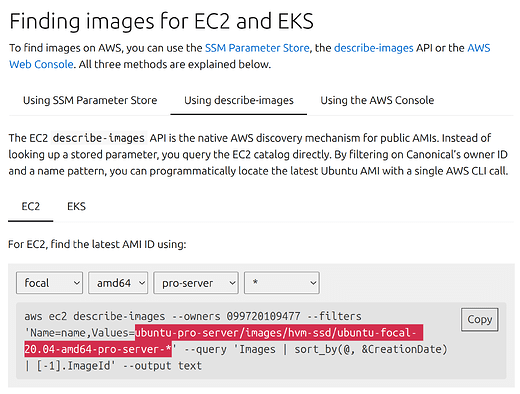Open the asterisk version dropdown
This screenshot has width=520, height=394.
click(x=282, y=283)
